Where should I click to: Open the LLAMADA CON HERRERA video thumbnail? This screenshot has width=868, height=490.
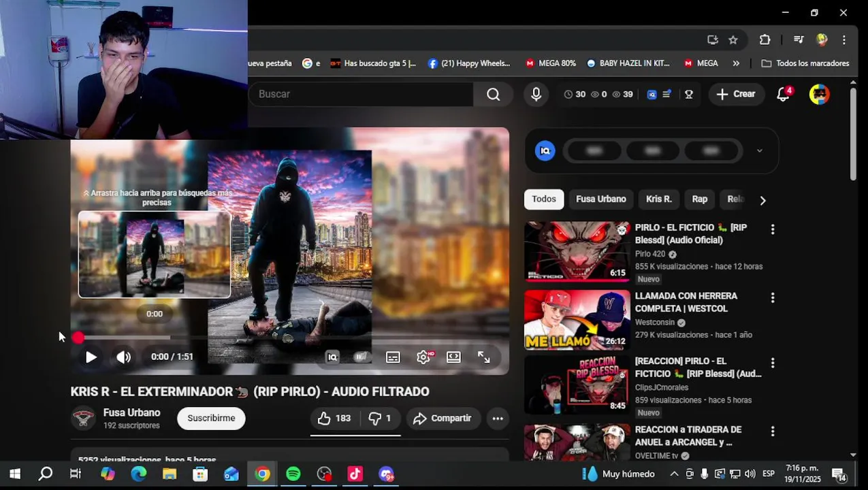point(577,320)
